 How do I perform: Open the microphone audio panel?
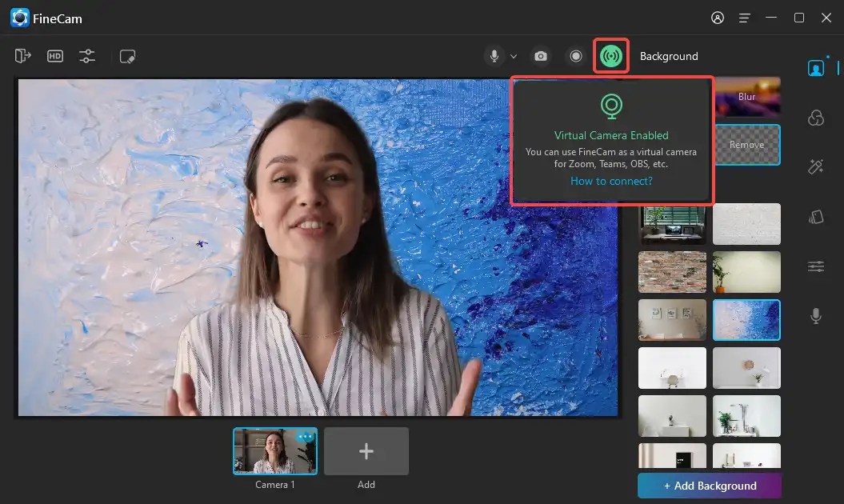click(x=815, y=316)
